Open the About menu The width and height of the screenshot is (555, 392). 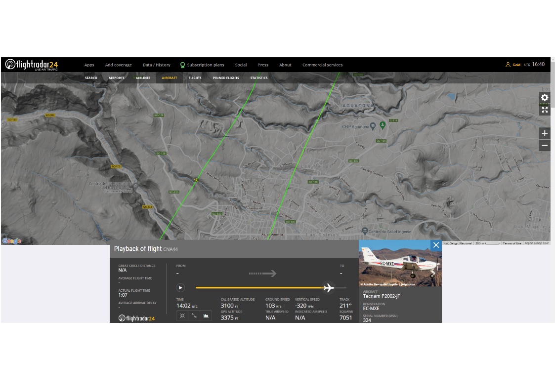click(285, 65)
